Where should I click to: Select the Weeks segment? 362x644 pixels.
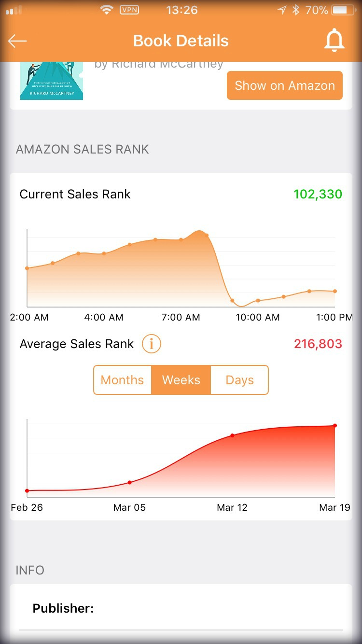181,380
